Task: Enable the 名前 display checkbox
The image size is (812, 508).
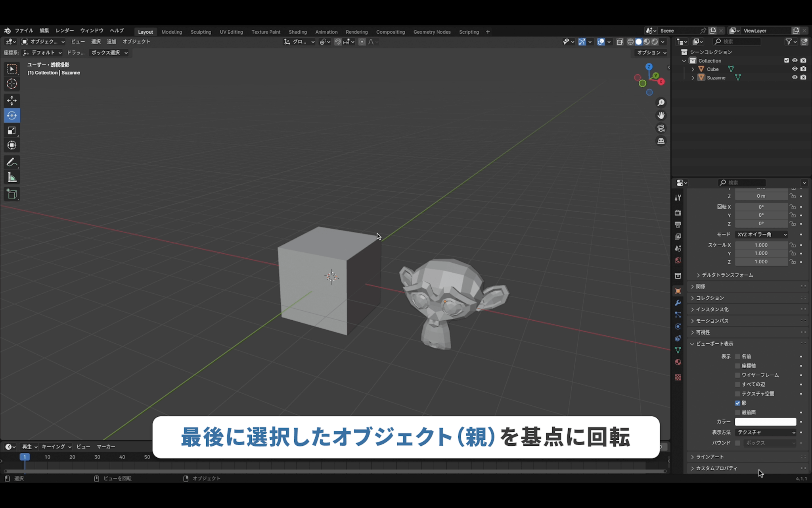Action: [x=738, y=356]
